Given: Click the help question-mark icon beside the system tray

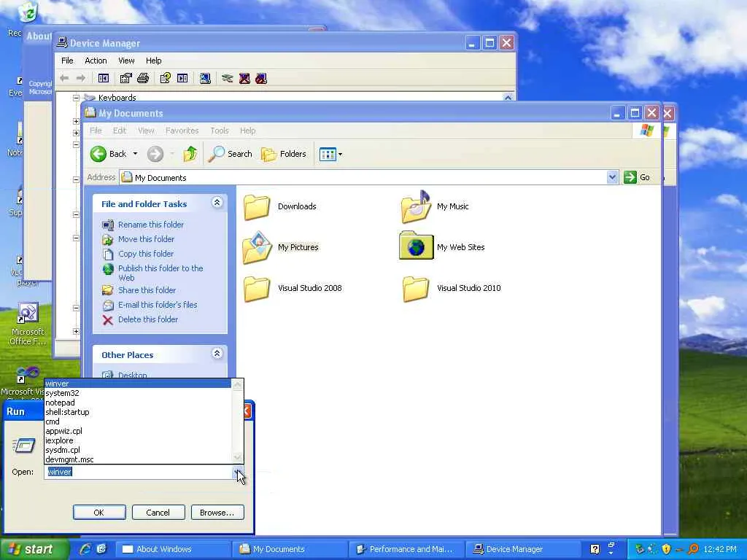Looking at the screenshot, I should [x=595, y=549].
